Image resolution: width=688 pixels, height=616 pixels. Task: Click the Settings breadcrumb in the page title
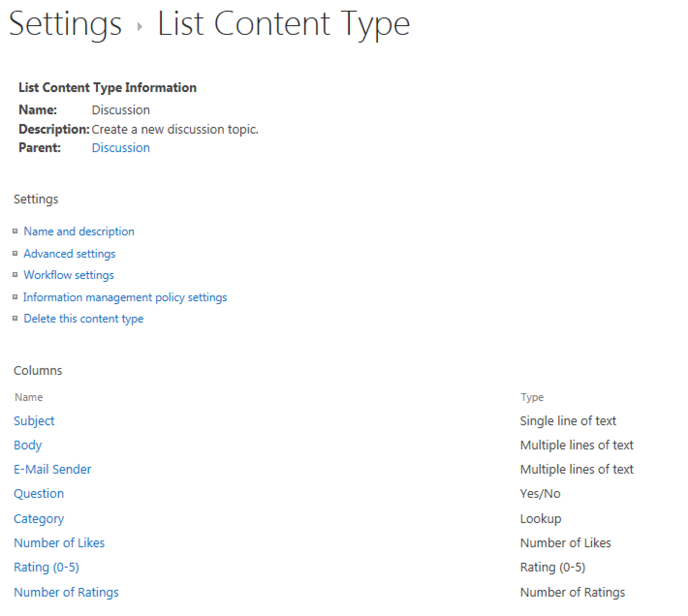coord(65,24)
